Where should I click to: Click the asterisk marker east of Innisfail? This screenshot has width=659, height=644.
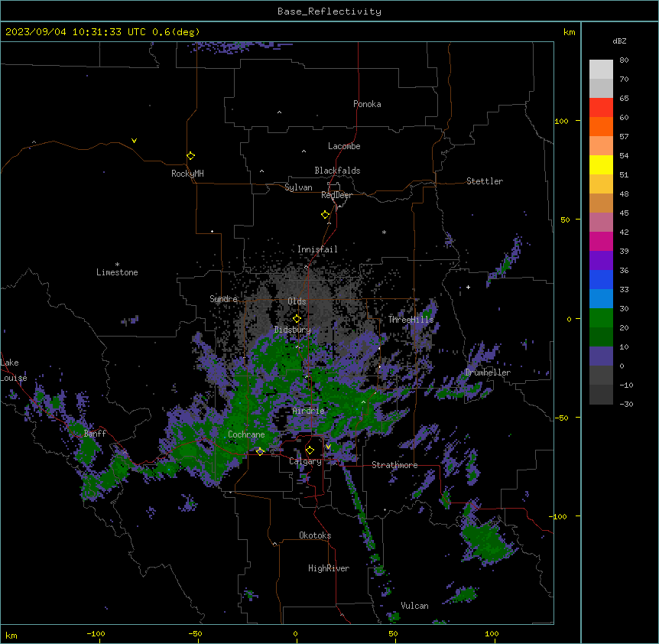[384, 232]
